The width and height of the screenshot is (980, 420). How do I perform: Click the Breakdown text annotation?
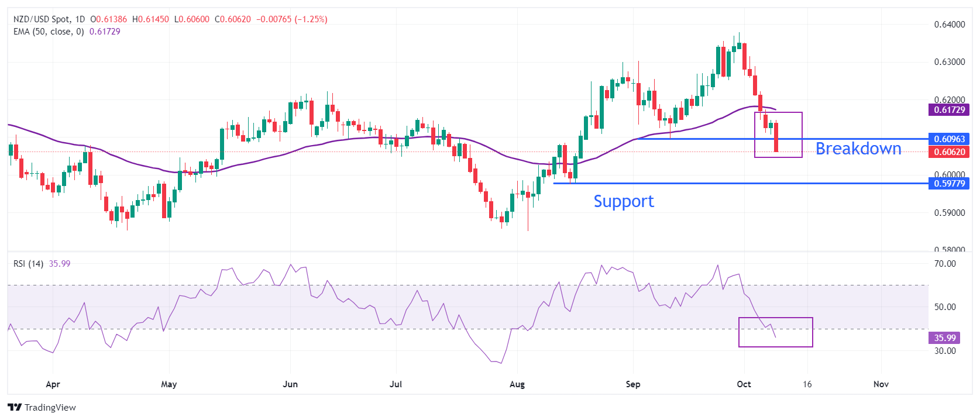[x=858, y=149]
